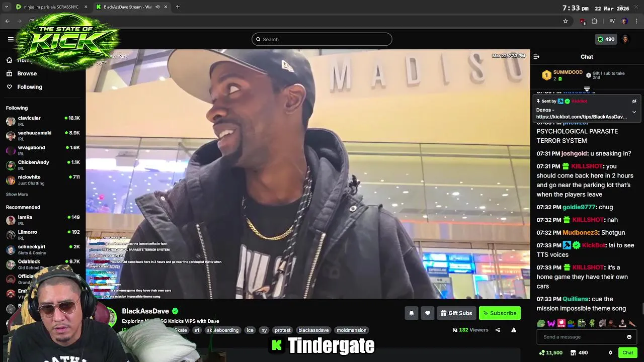Screen dimensions: 644x362
Task: Click Quillians username in chat
Action: [x=576, y=299]
